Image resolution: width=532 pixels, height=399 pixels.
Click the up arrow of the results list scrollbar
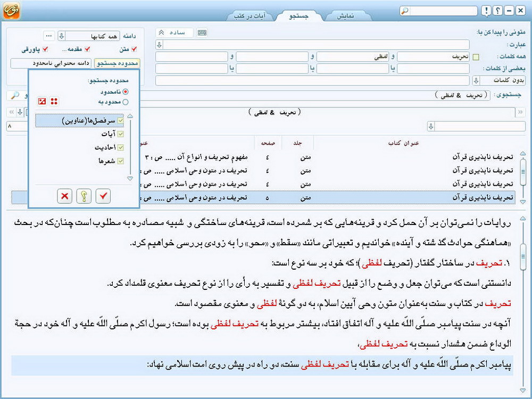point(523,153)
